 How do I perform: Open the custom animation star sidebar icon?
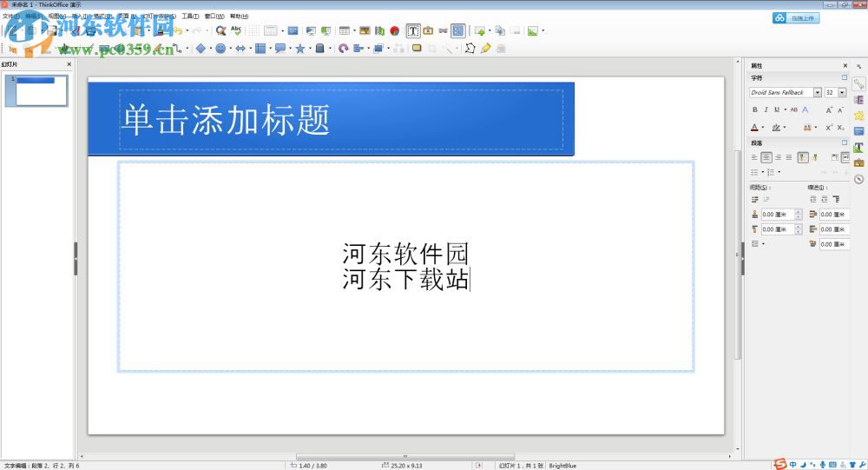click(858, 116)
